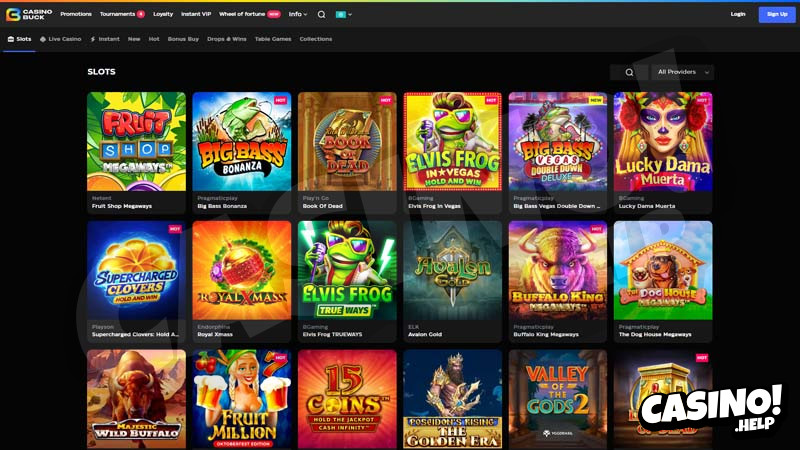The height and width of the screenshot is (450, 800).
Task: Click the slots search icon beside All Providers
Action: point(629,72)
